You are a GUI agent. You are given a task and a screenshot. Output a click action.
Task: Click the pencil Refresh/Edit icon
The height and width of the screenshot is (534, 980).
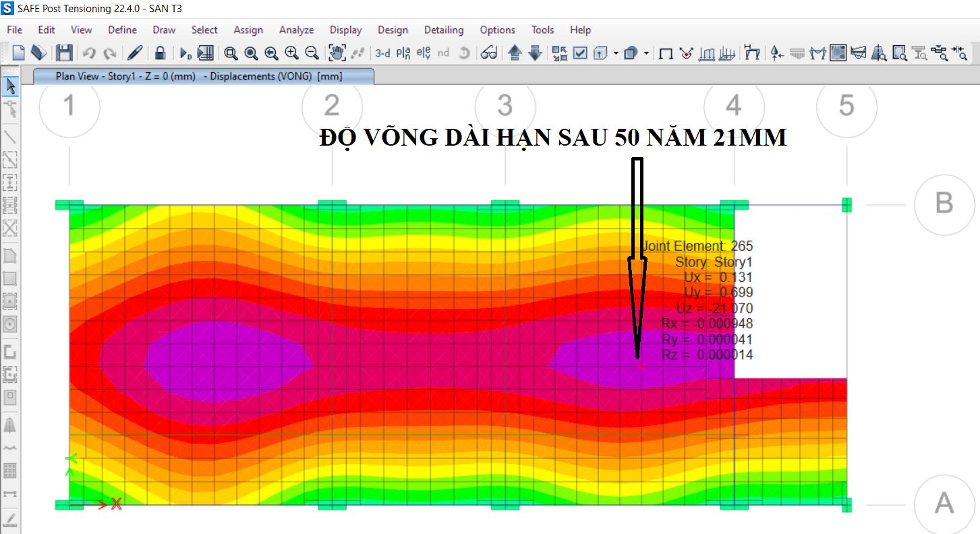tap(135, 53)
